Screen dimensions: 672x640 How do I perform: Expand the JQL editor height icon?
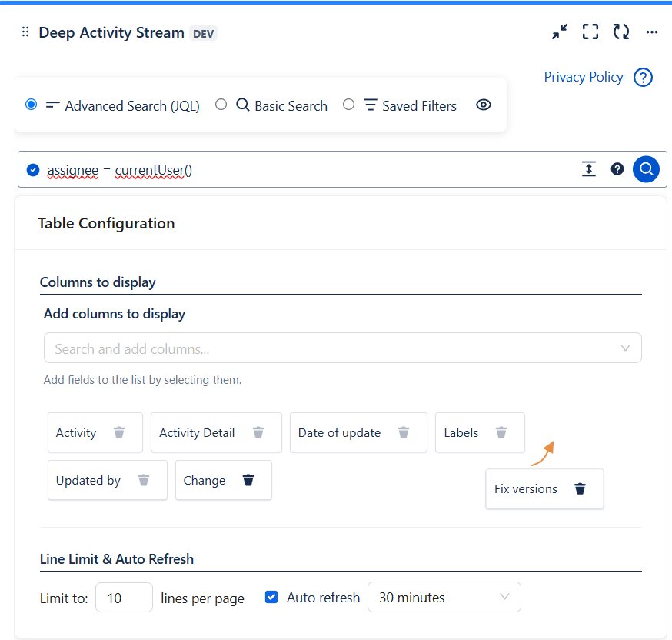589,169
